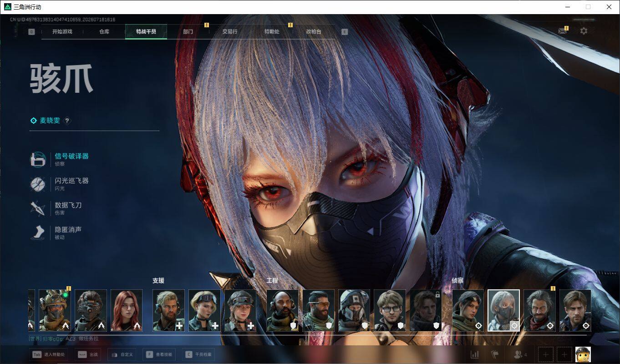The height and width of the screenshot is (364, 620).
Task: Click the player avatar in bottom right
Action: pyautogui.click(x=583, y=354)
